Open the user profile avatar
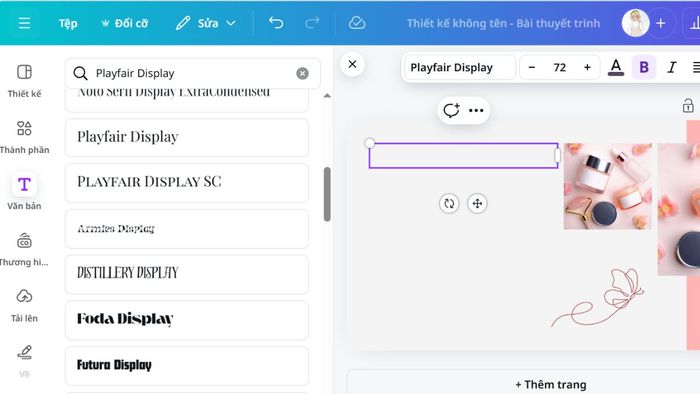The width and height of the screenshot is (700, 394). (x=635, y=23)
